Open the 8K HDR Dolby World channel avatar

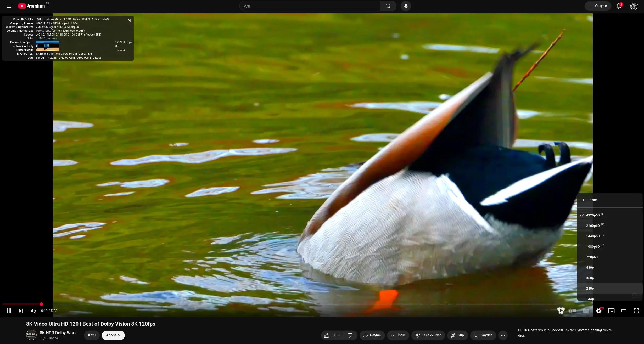(31, 335)
